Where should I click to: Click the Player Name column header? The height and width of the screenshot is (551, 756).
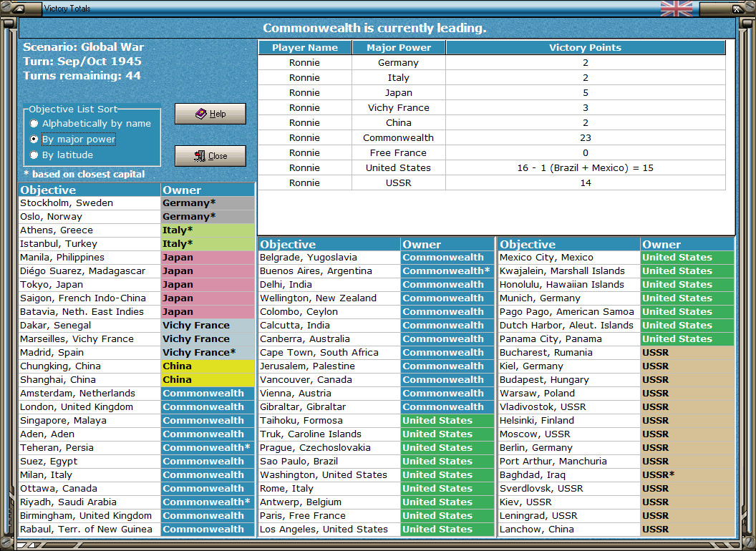pos(305,47)
